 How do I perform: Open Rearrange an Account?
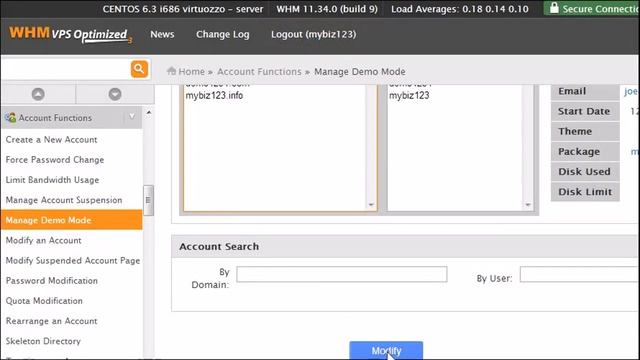[51, 321]
